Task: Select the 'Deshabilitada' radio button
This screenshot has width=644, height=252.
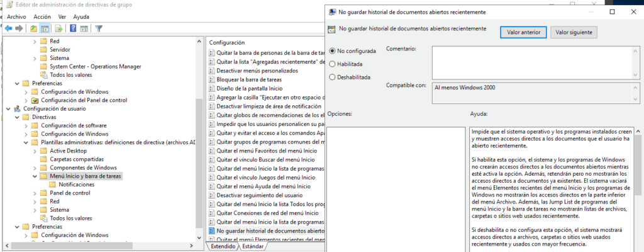Action: click(x=333, y=77)
